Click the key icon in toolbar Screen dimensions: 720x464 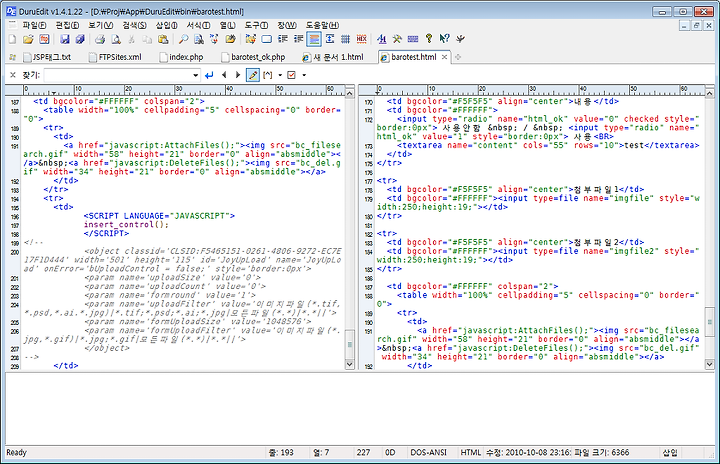pos(428,39)
